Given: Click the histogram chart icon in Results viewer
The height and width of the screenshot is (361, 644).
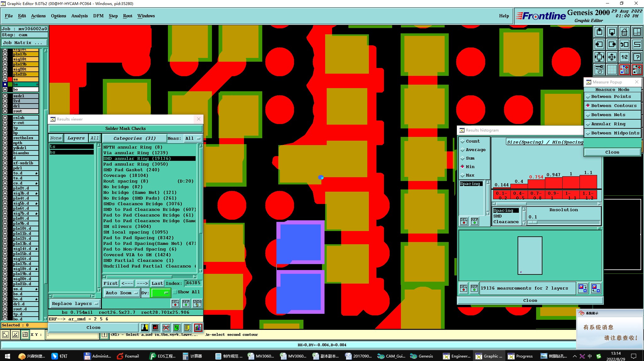Looking at the screenshot, I should 198,328.
